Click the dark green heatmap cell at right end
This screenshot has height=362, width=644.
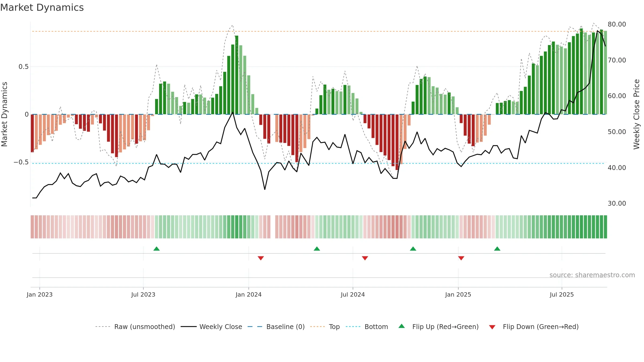pyautogui.click(x=605, y=227)
